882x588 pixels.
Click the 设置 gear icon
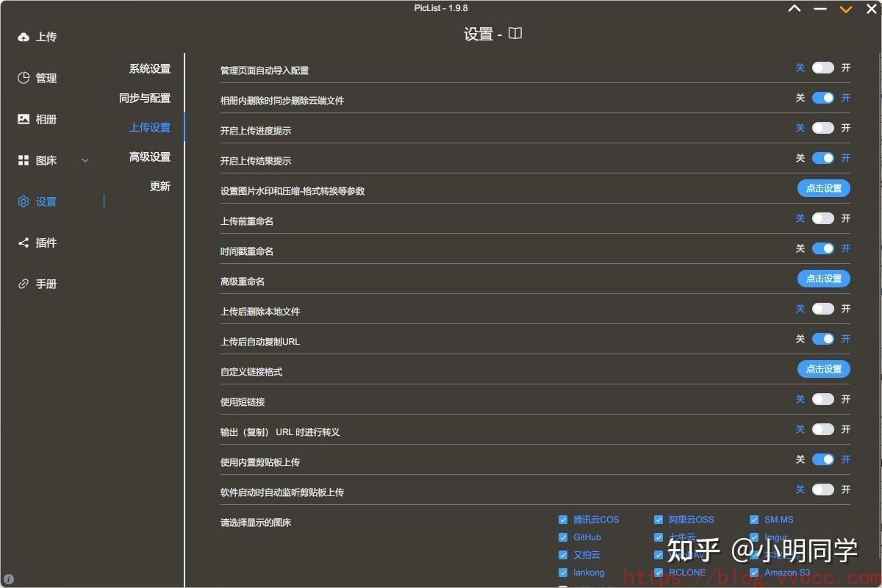point(24,201)
